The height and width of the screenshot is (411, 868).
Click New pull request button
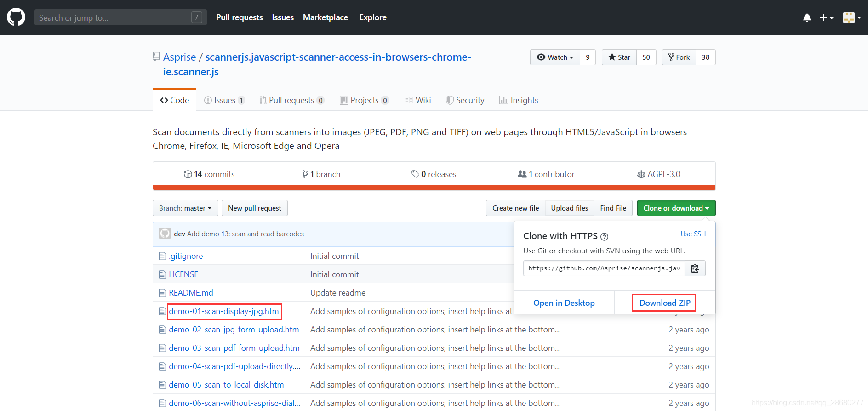tap(255, 208)
